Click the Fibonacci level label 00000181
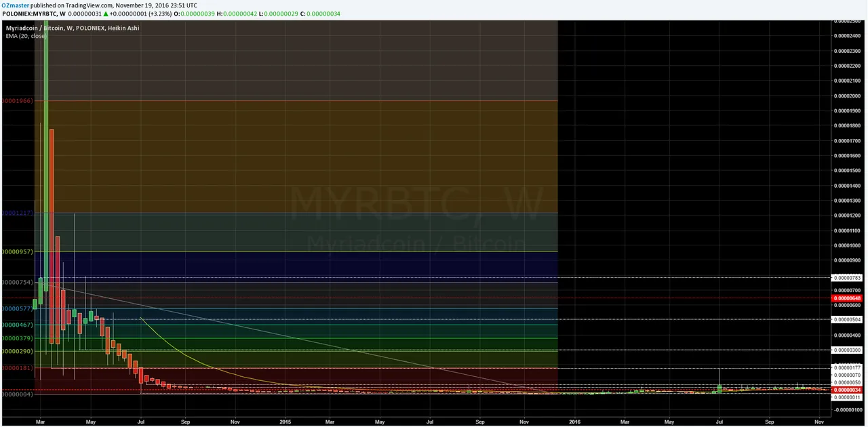Image resolution: width=868 pixels, height=427 pixels. [16, 367]
